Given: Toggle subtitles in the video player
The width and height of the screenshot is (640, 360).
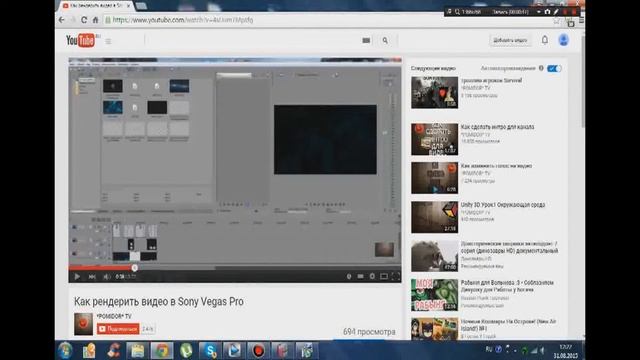Looking at the screenshot, I should [360, 276].
